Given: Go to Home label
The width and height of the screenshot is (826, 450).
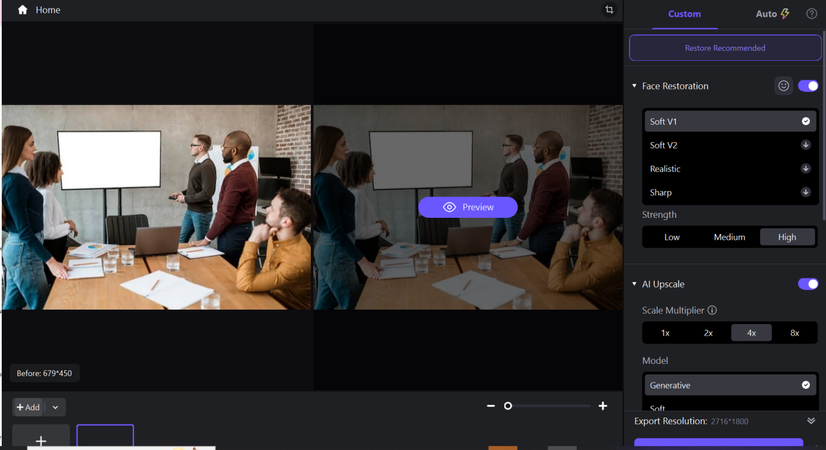Looking at the screenshot, I should [x=48, y=10].
